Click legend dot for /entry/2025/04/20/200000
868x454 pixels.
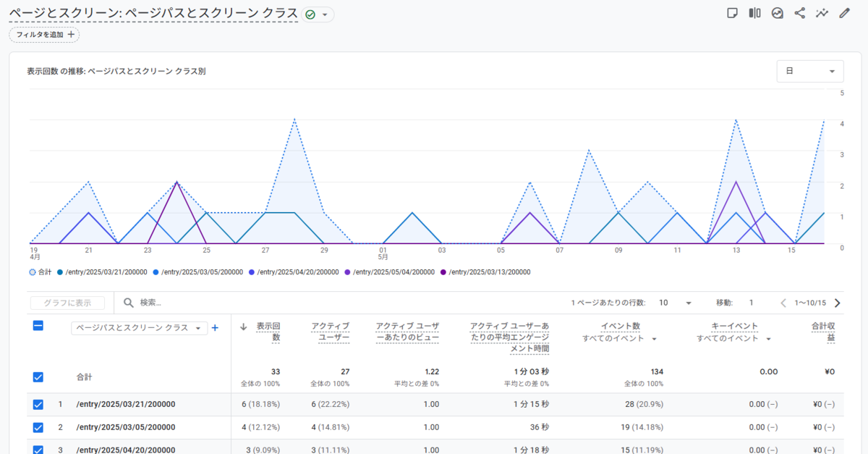click(252, 272)
